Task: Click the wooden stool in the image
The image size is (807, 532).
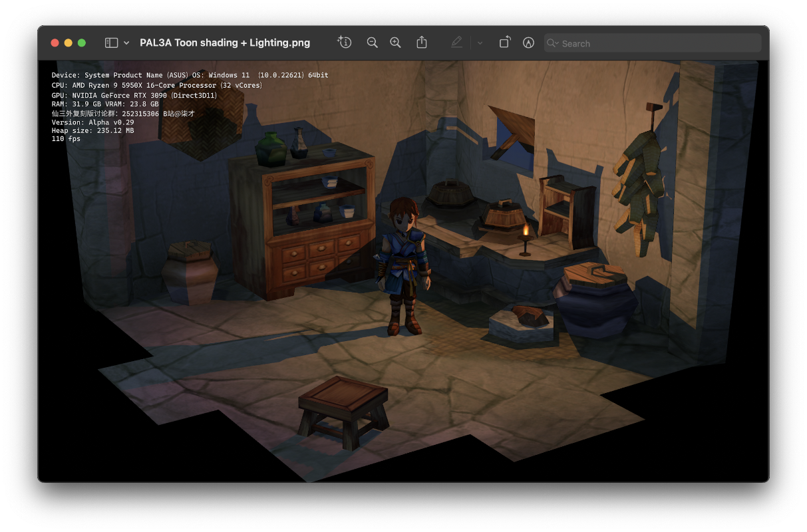Action: pos(343,412)
